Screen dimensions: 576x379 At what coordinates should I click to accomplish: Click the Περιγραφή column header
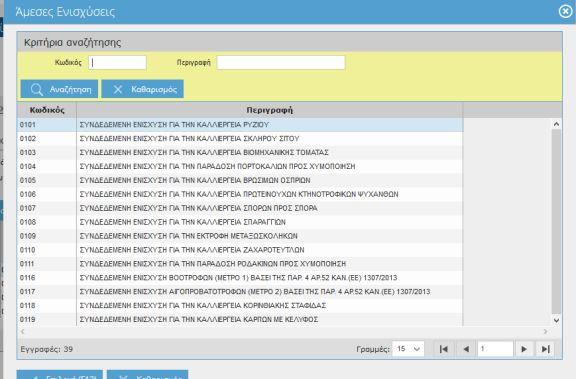click(x=270, y=110)
